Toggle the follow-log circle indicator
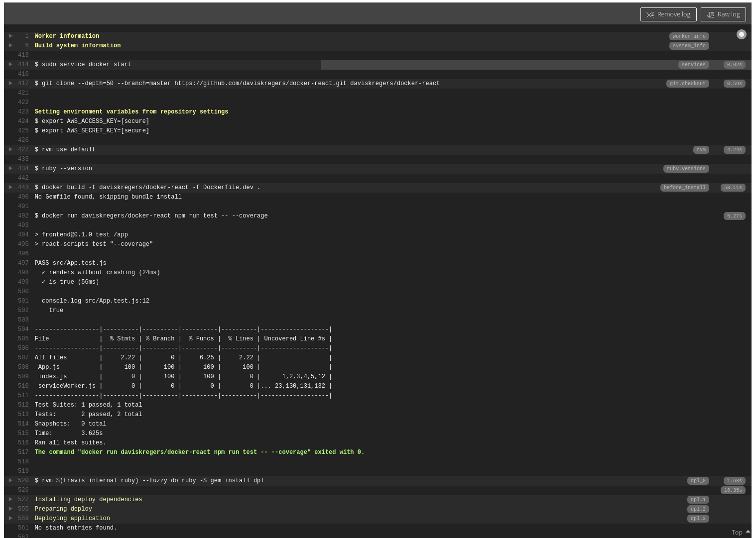Image resolution: width=756 pixels, height=538 pixels. click(742, 34)
